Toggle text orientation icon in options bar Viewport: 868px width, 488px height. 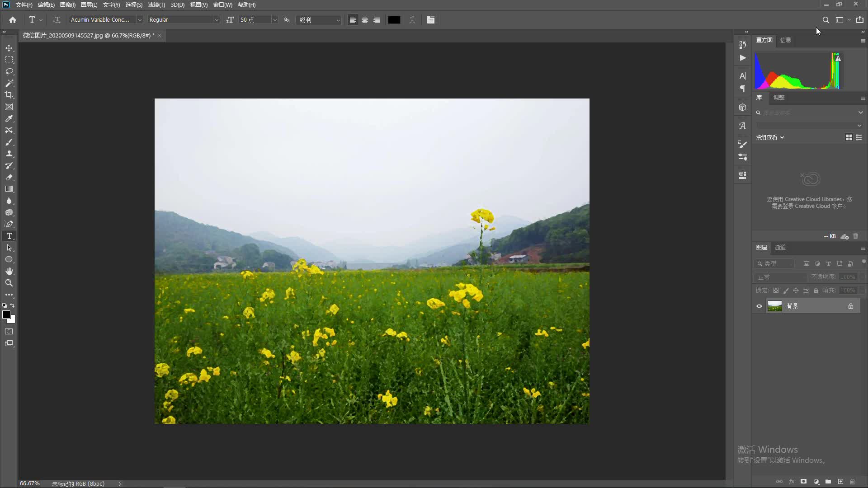57,20
